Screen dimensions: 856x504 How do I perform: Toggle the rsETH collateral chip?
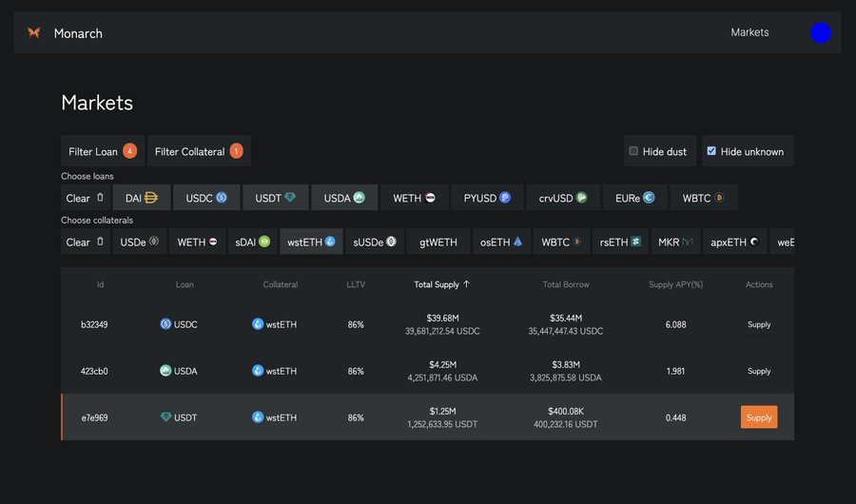pos(620,242)
